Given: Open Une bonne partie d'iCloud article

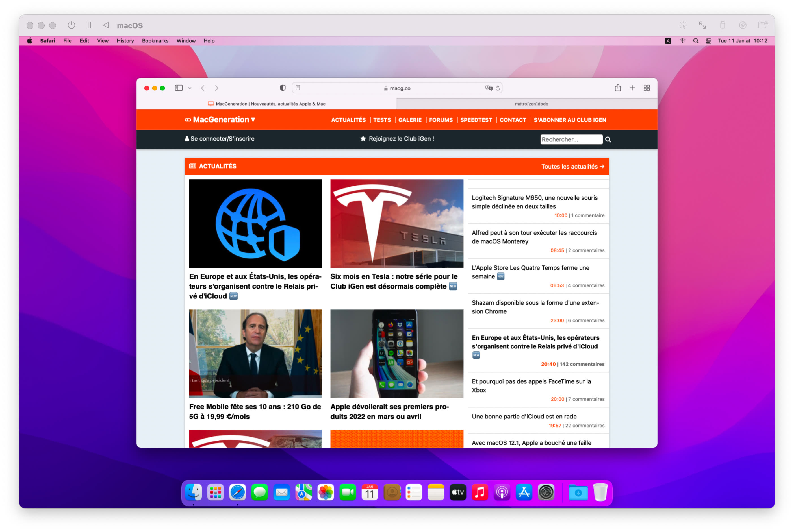Looking at the screenshot, I should click(x=524, y=417).
